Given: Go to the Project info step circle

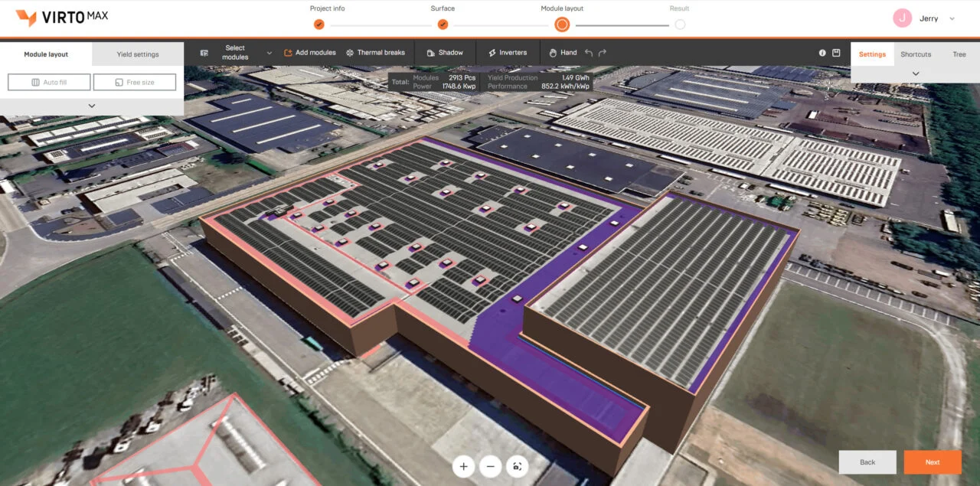Looking at the screenshot, I should (319, 24).
